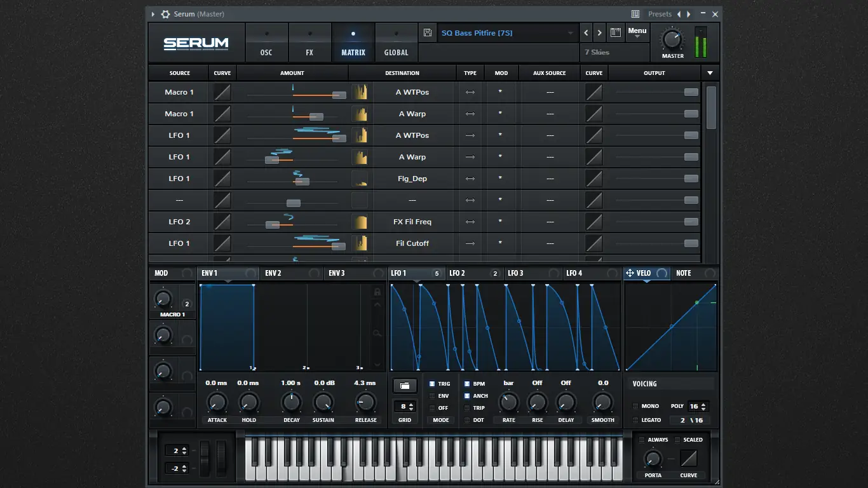
Task: Toggle the type arrow icon in the Fil Cutoff row
Action: 470,243
